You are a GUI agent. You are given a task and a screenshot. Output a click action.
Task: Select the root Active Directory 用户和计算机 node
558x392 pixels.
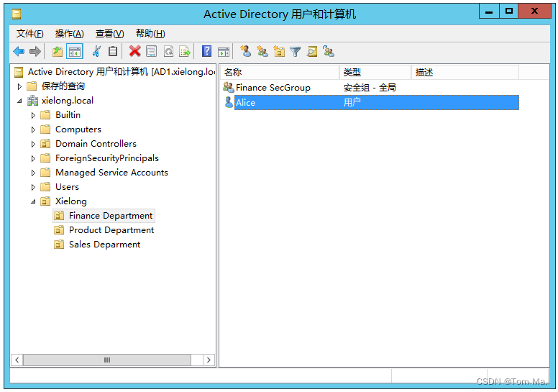(x=122, y=72)
